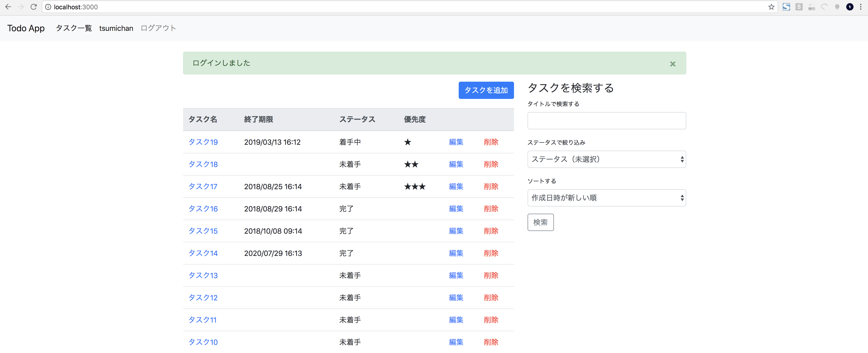Click ログアウト in the navbar
This screenshot has width=868, height=353.
(158, 28)
